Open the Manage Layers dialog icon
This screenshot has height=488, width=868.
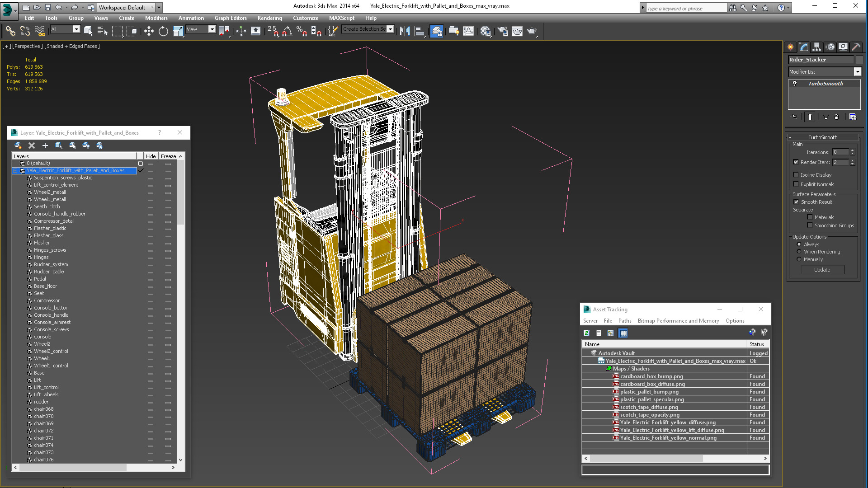coord(436,31)
